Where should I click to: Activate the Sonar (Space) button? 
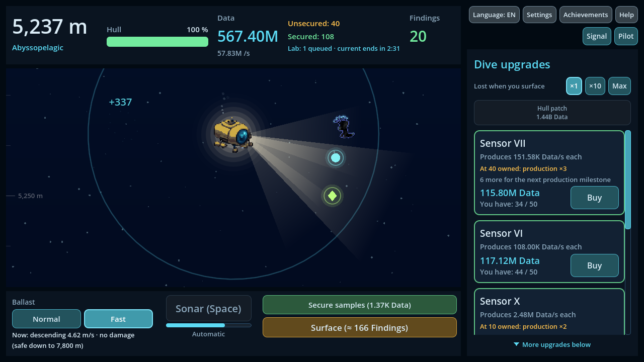click(x=209, y=308)
